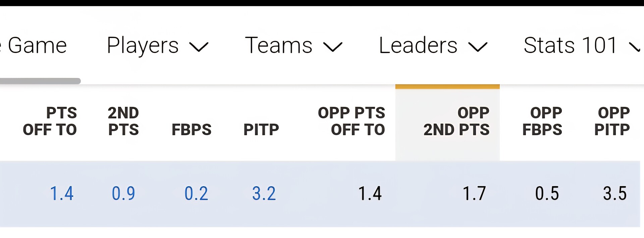
Task: Select the Game menu item
Action: 36,46
